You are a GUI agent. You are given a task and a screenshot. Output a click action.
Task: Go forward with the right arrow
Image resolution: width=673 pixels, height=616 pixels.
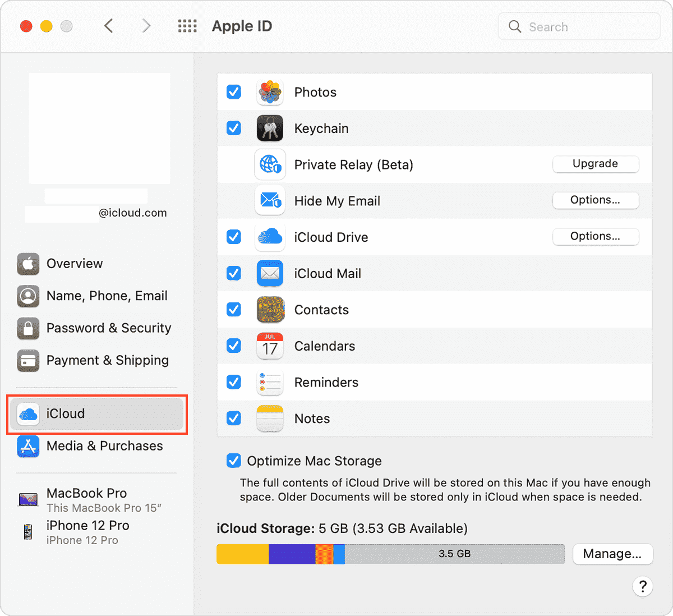click(x=146, y=26)
